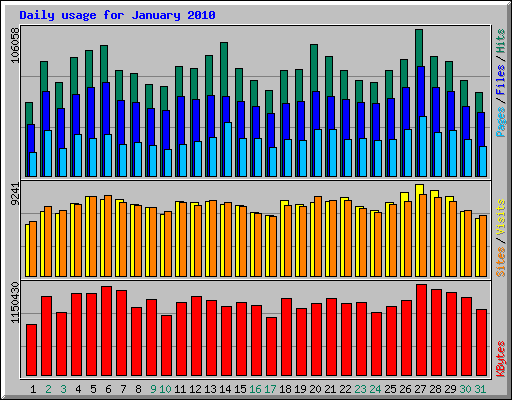Click day label 6
Viewport: 512px width, 400px height.
[108, 389]
